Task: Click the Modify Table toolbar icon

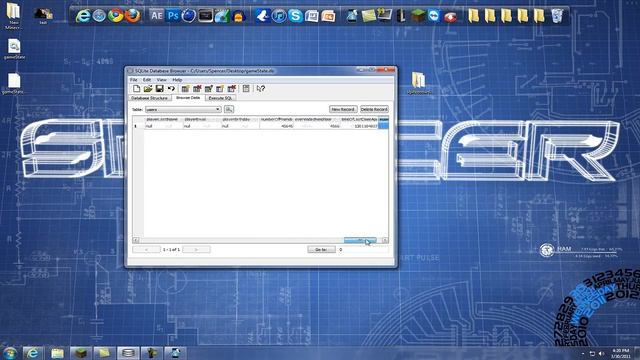Action: (209, 89)
